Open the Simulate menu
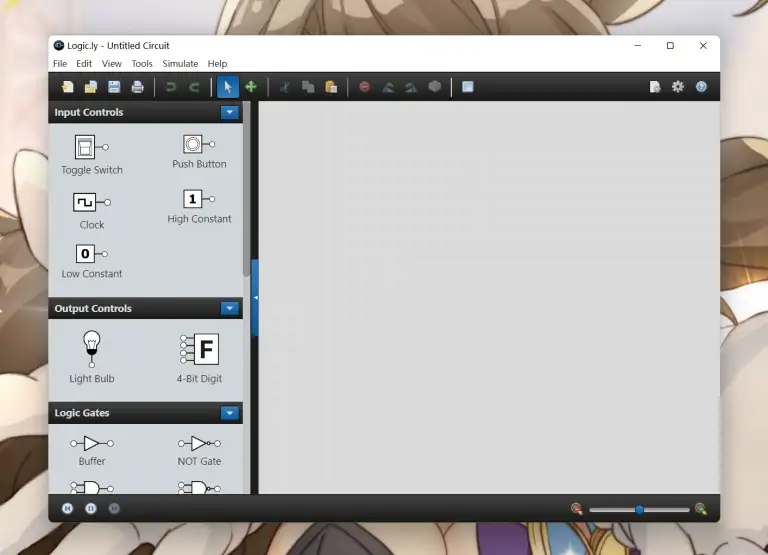The height and width of the screenshot is (555, 768). click(180, 64)
